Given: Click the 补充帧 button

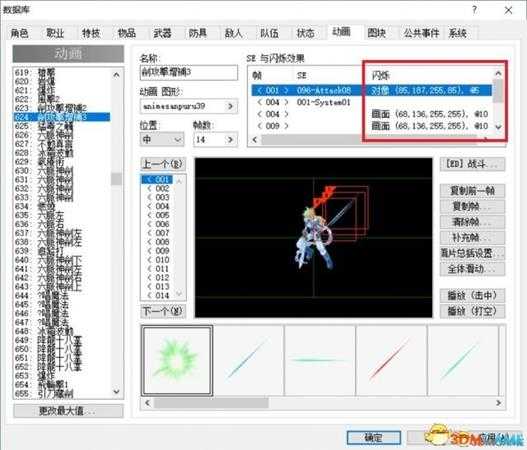Looking at the screenshot, I should click(x=472, y=238).
